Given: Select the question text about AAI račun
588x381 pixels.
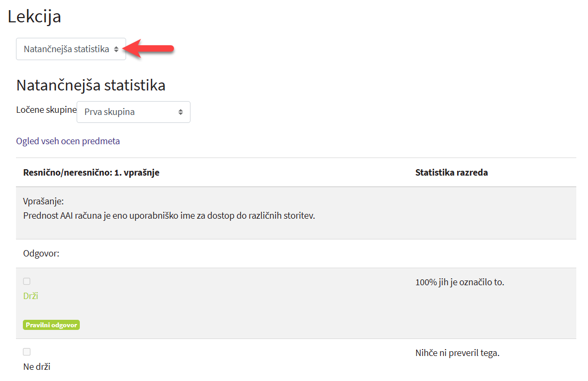Looking at the screenshot, I should coord(169,216).
